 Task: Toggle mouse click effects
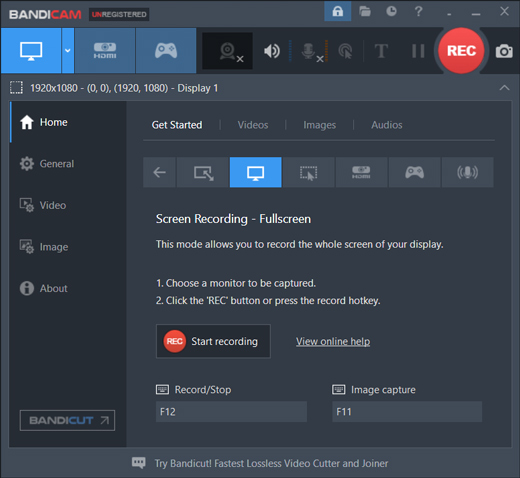tap(345, 51)
